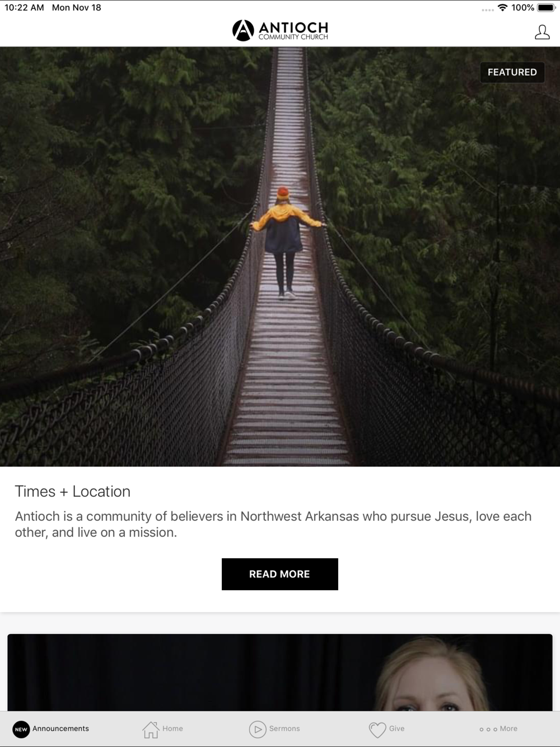The image size is (560, 747).
Task: Go to the Give tab label
Action: [x=396, y=729]
